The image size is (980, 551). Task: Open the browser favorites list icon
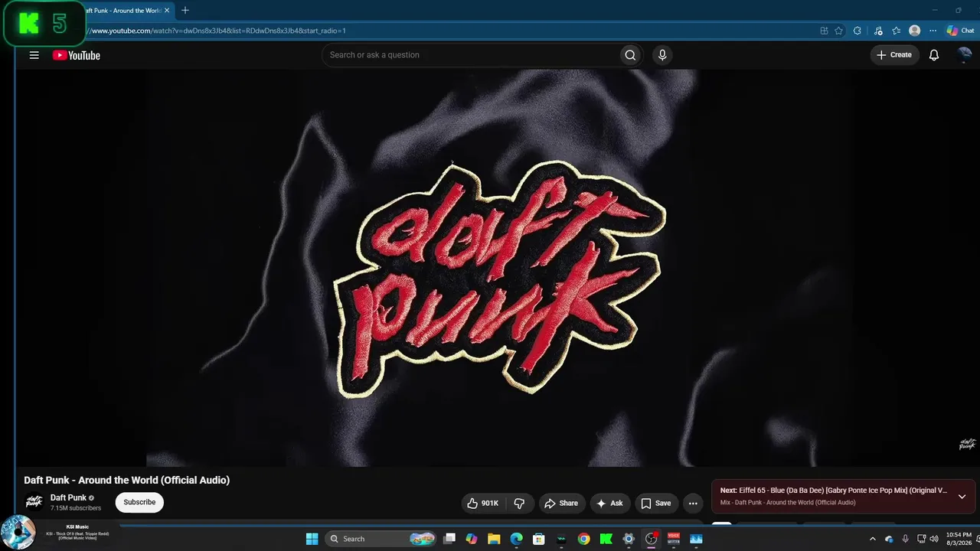(x=897, y=31)
